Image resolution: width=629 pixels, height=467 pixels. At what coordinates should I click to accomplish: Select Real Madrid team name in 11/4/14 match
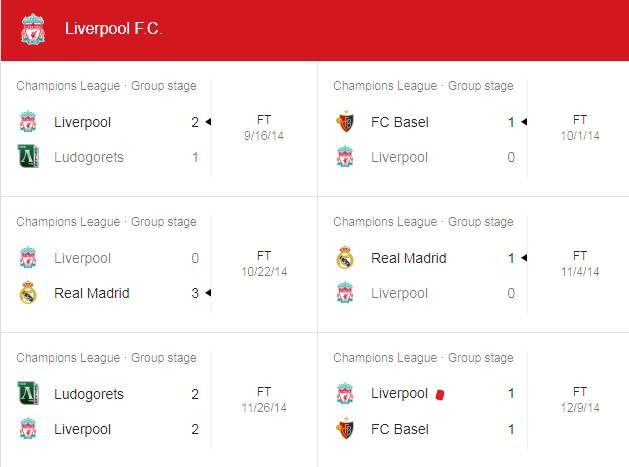408,258
